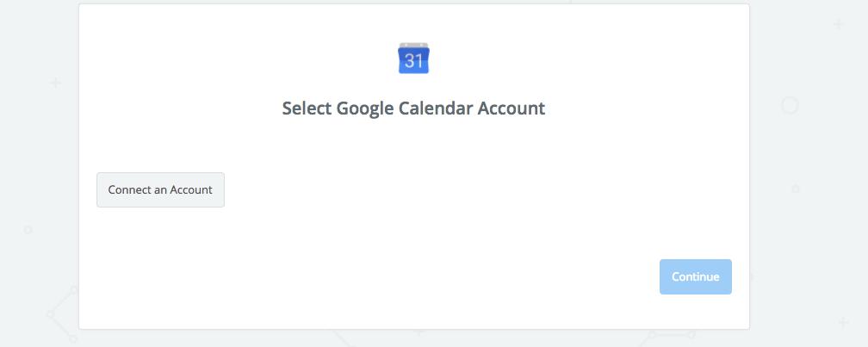Click the Select Google Calendar Account heading
The width and height of the screenshot is (868, 347).
tap(413, 109)
